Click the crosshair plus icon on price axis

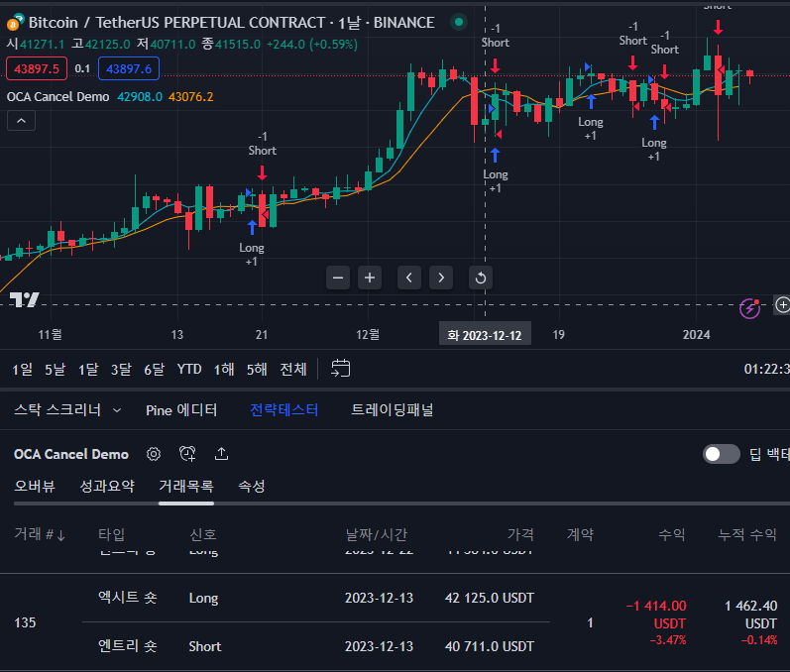point(782,304)
